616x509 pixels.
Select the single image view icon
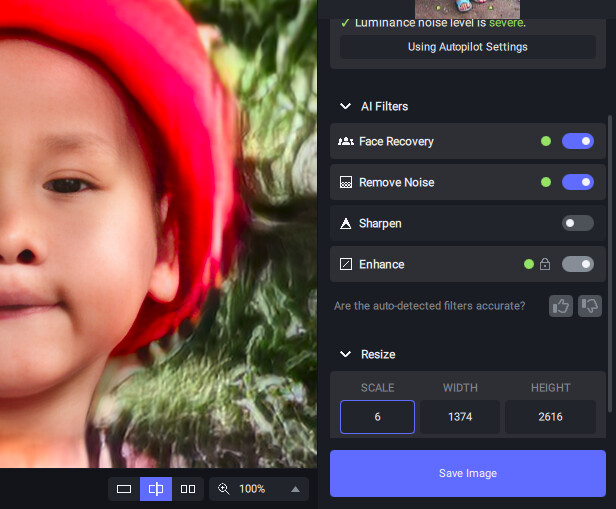(124, 489)
